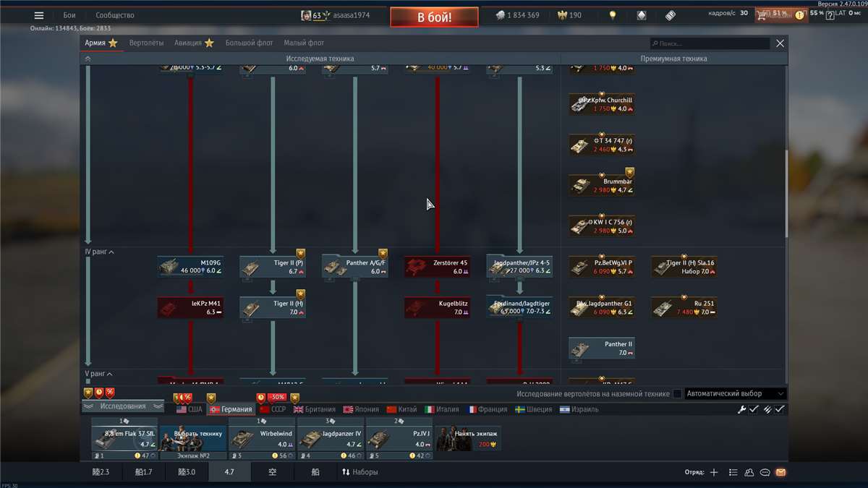The image size is (868, 488).
Task: Expand the Jagdpanther/JPz 4-5 group
Action: pos(519,267)
